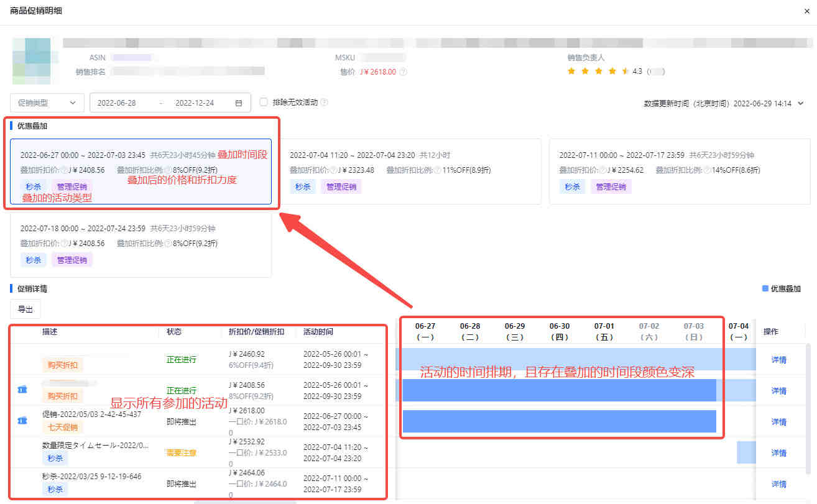Open 详情 for the J¥2408.56 row
817x504 pixels.
click(x=779, y=391)
